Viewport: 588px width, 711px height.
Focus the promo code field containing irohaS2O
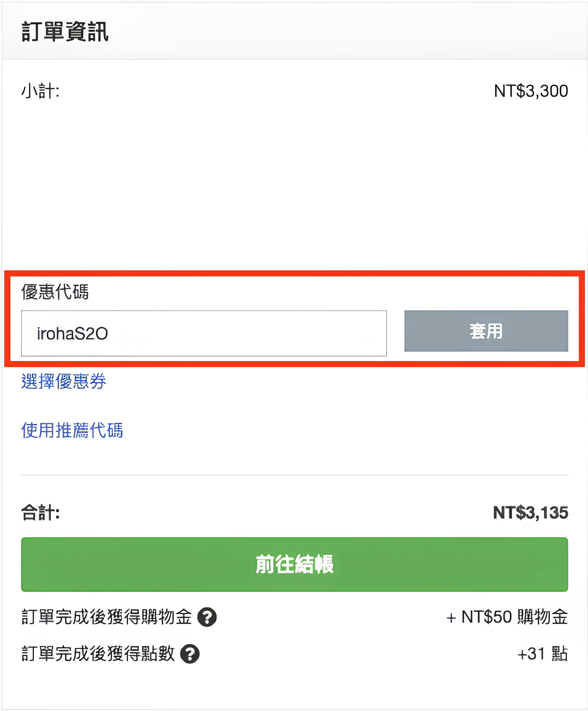pyautogui.click(x=204, y=333)
